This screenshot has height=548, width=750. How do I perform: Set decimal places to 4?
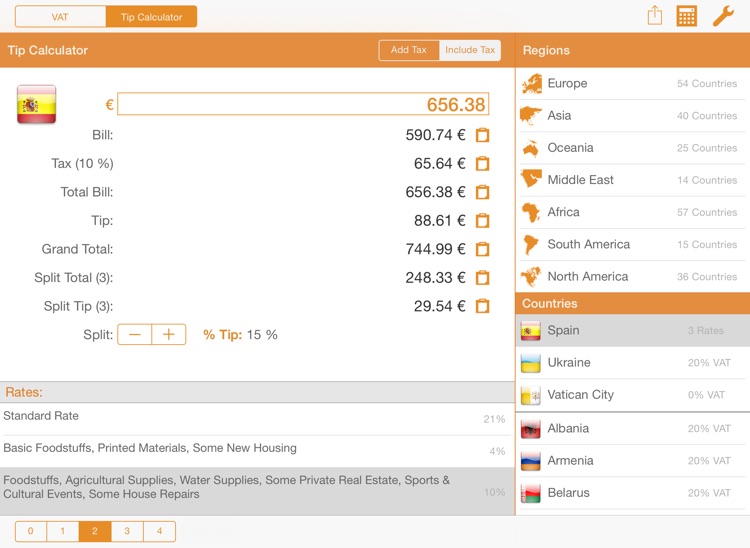point(159,531)
